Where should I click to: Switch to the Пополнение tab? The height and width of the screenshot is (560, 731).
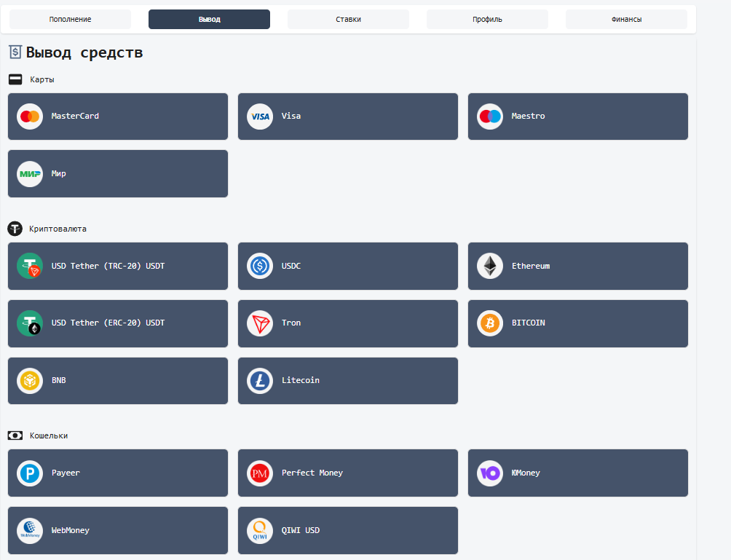click(x=71, y=19)
